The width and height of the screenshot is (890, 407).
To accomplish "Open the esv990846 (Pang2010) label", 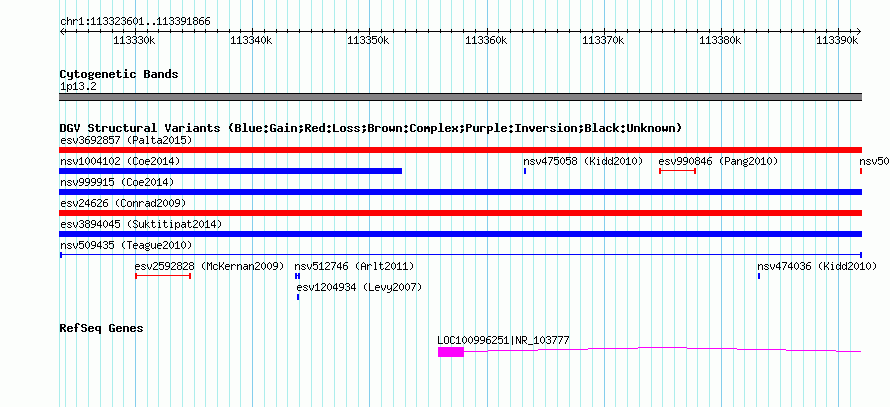I will tap(718, 161).
